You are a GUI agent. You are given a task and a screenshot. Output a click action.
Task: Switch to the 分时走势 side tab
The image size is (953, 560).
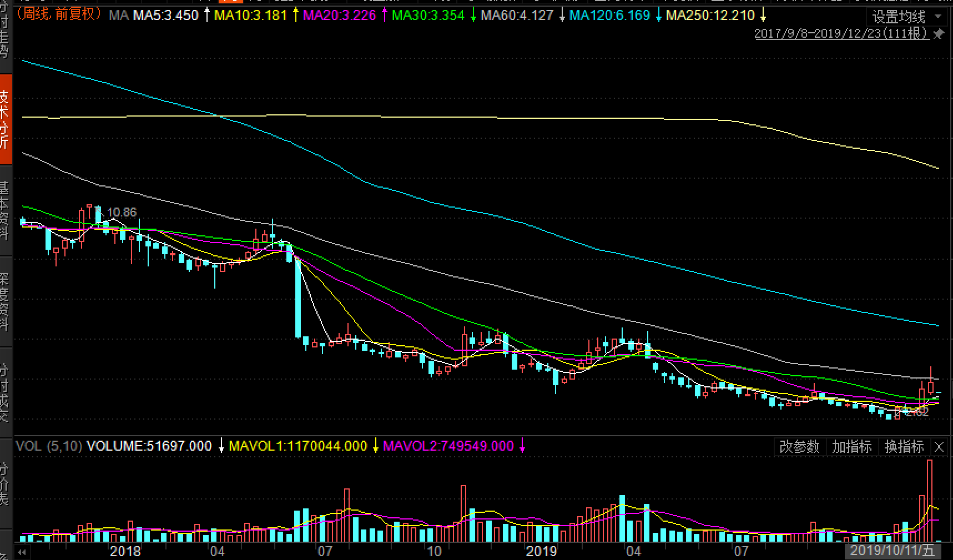point(5,36)
